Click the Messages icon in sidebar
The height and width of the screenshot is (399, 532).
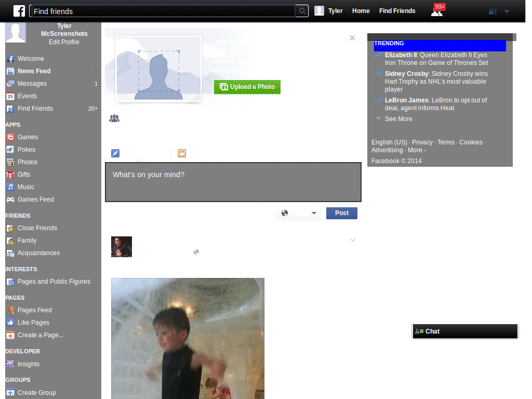point(10,84)
